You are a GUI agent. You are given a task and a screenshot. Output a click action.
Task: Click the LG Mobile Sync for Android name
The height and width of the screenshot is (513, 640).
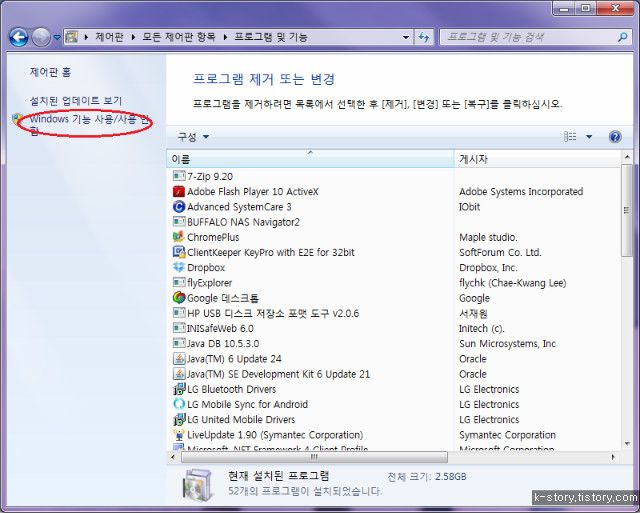pos(247,404)
